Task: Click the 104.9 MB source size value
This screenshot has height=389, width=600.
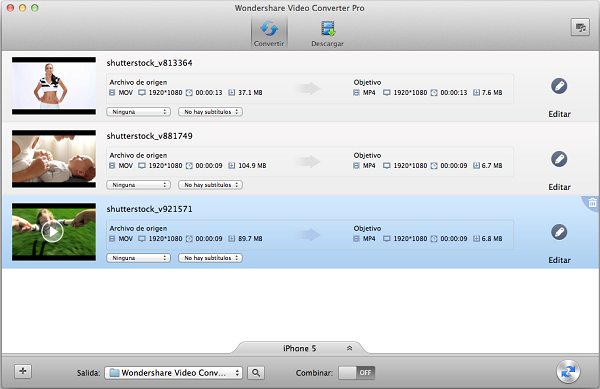Action: 252,166
